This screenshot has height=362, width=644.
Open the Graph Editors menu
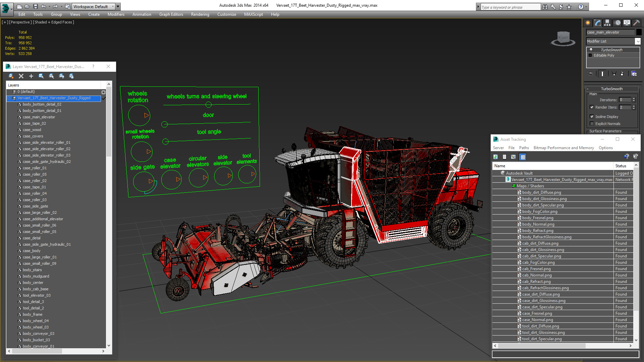pyautogui.click(x=171, y=14)
